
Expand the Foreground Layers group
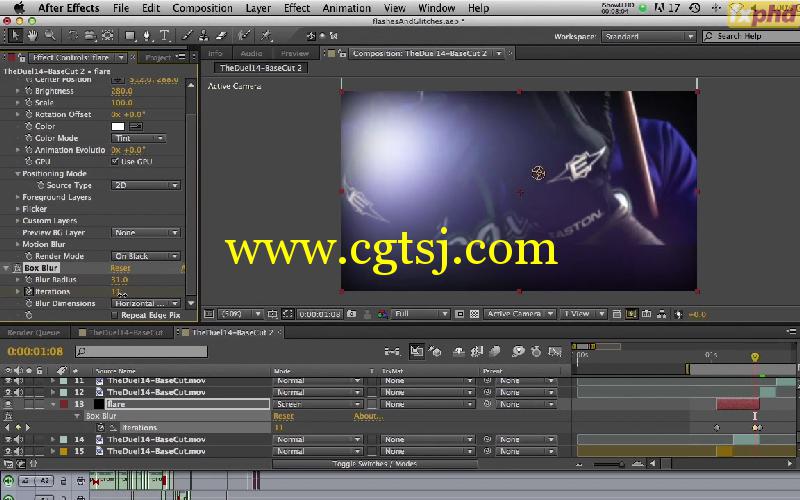(17, 197)
